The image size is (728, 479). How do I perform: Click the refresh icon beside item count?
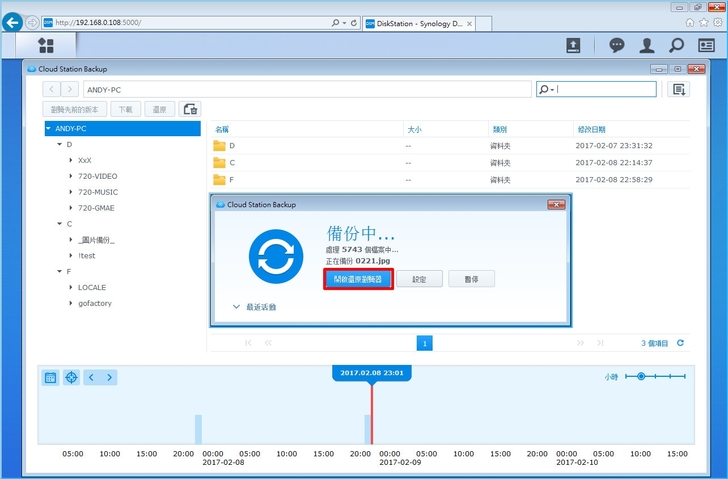(x=681, y=343)
